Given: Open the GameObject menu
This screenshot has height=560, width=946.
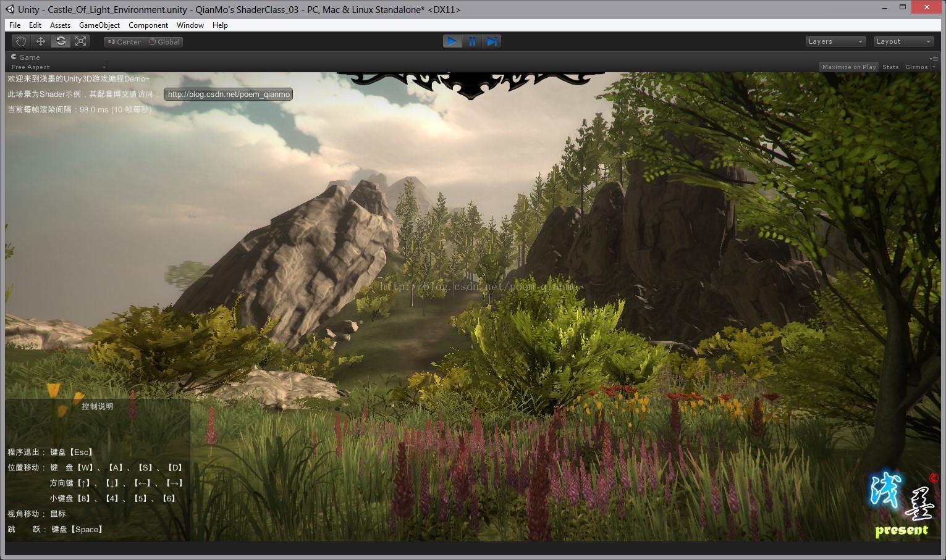Looking at the screenshot, I should coord(99,25).
